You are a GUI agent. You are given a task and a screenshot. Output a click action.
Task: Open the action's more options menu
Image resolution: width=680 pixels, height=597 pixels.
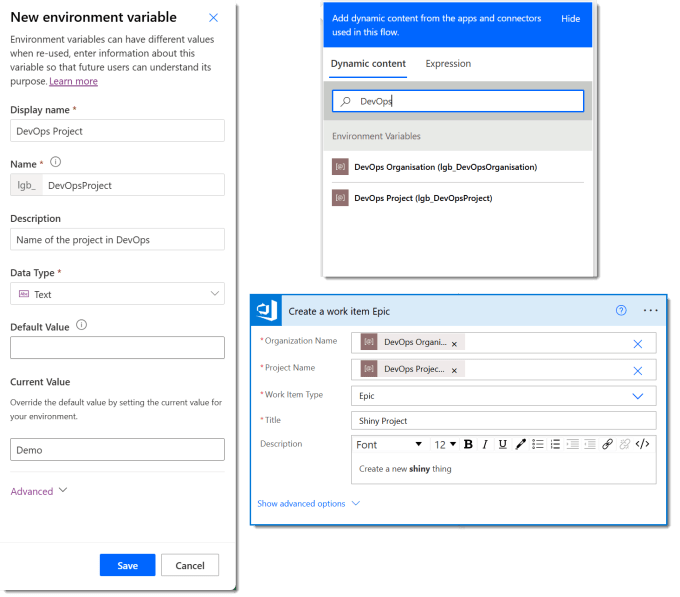pyautogui.click(x=651, y=310)
